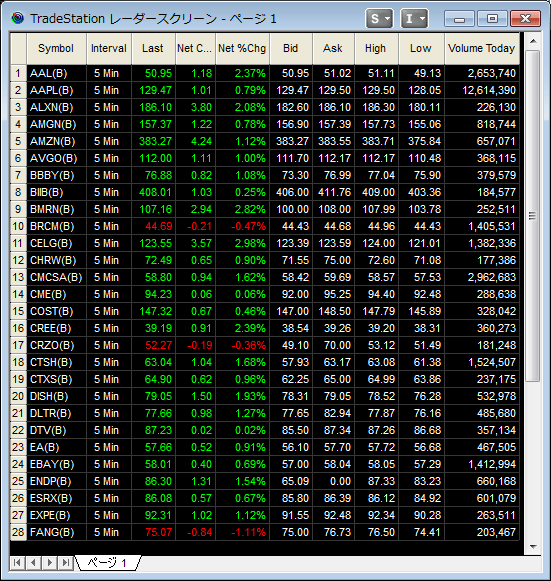Select the EXPE(B) symbol cell
This screenshot has height=581, width=551.
(56, 515)
